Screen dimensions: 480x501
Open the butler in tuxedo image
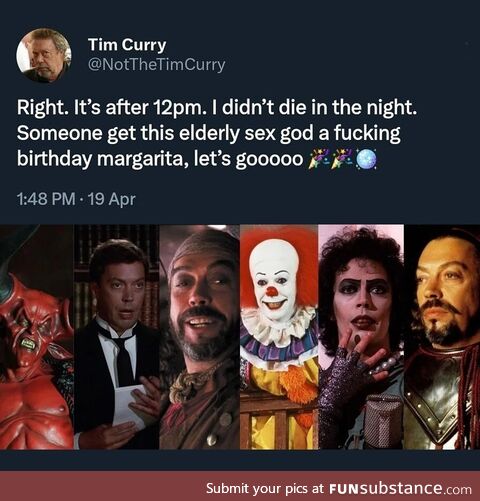117,337
